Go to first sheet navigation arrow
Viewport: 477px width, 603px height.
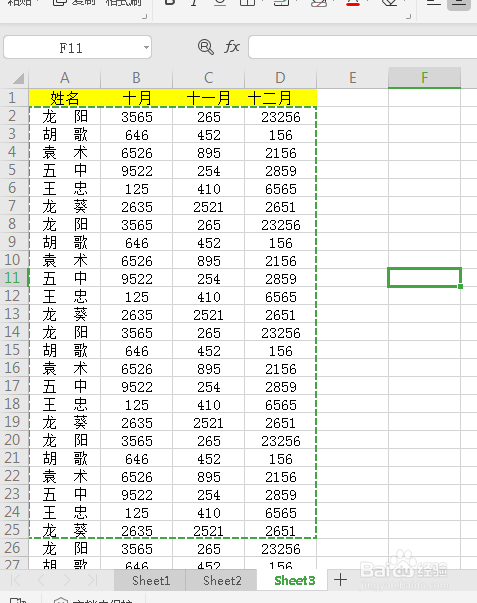pos(16,580)
